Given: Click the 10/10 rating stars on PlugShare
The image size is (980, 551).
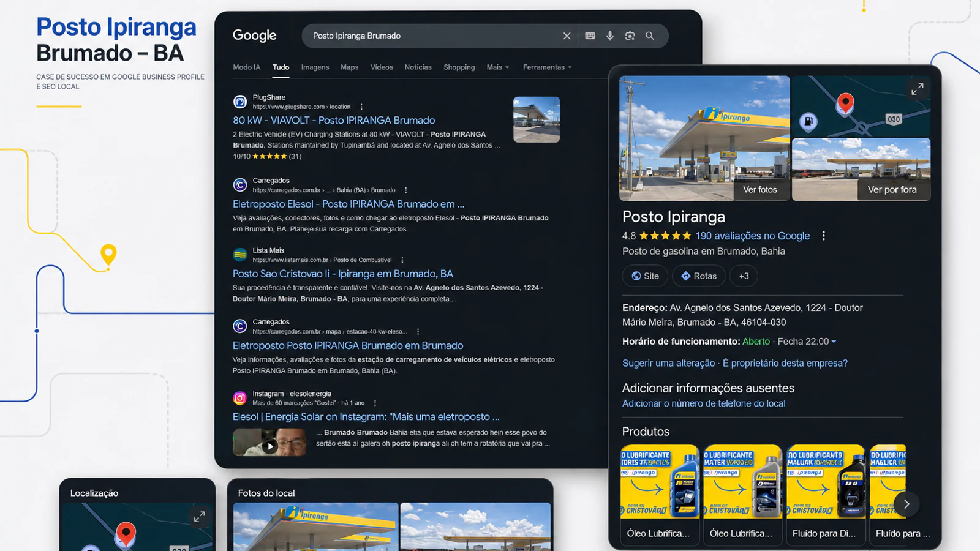Looking at the screenshot, I should 269,156.
